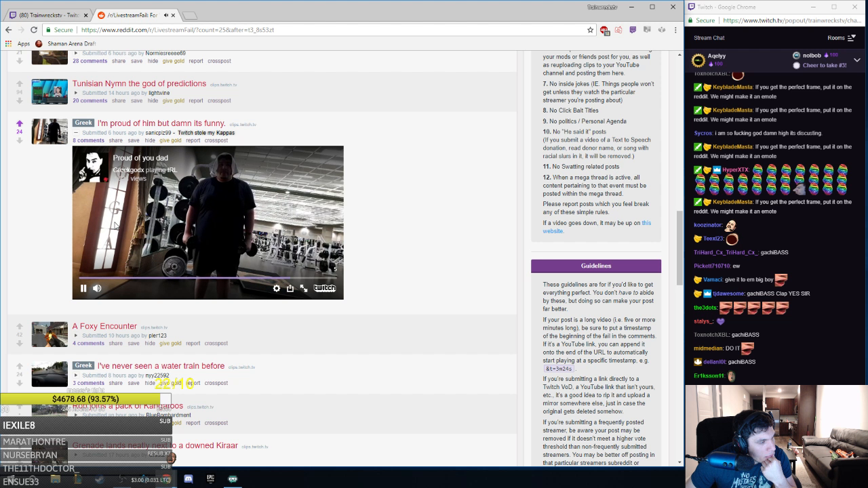Click the purple Twitch extension icon in the toolbar

click(633, 30)
